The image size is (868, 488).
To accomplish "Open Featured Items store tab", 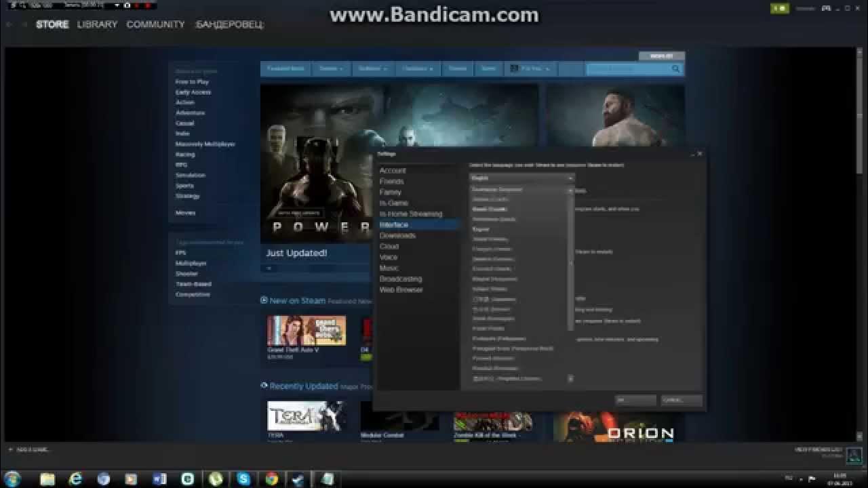I will 285,68.
